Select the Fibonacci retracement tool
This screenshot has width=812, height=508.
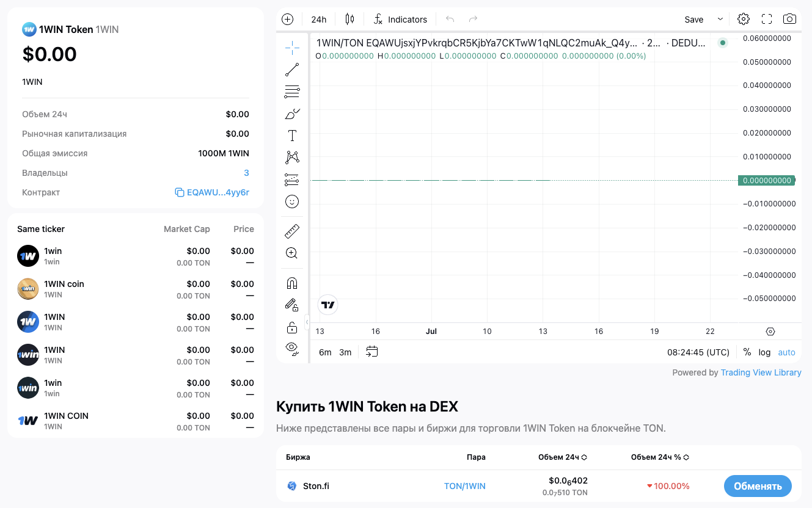click(x=292, y=92)
